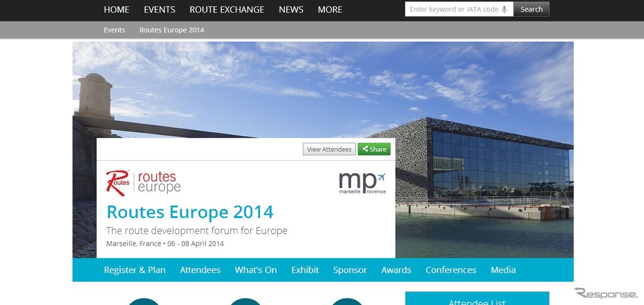Click the View Attendees button
Screen dimensions: 644x305
[x=329, y=149]
